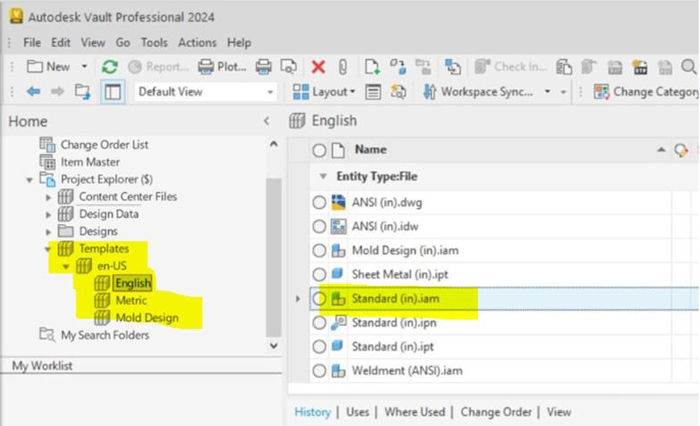Switch to the Uses tab
This screenshot has width=700, height=426.
pos(358,412)
